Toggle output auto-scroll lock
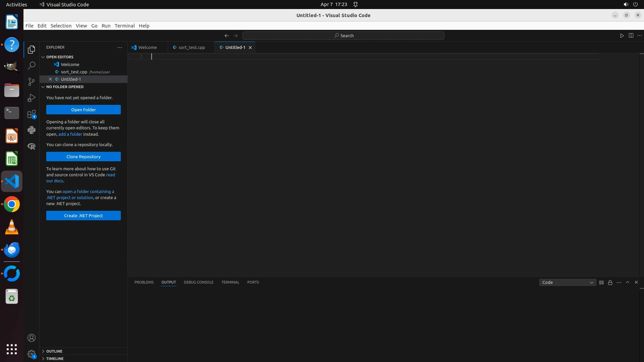The width and height of the screenshot is (644, 362). click(610, 283)
